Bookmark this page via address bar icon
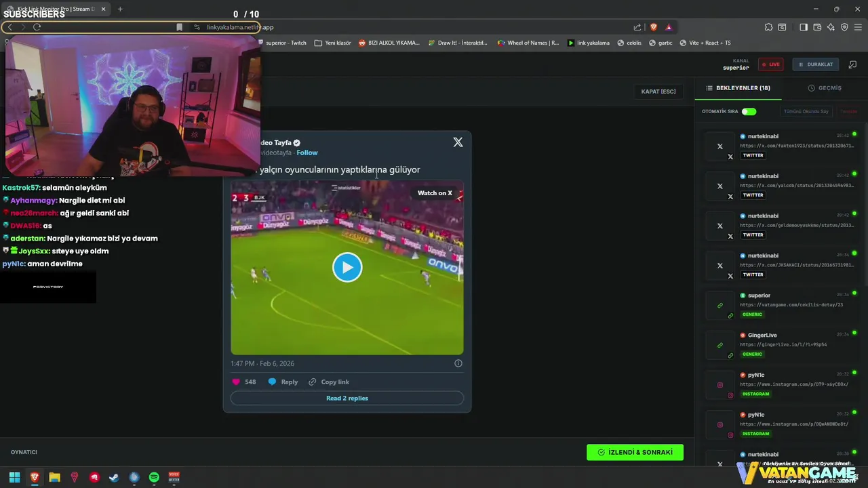 [x=179, y=27]
